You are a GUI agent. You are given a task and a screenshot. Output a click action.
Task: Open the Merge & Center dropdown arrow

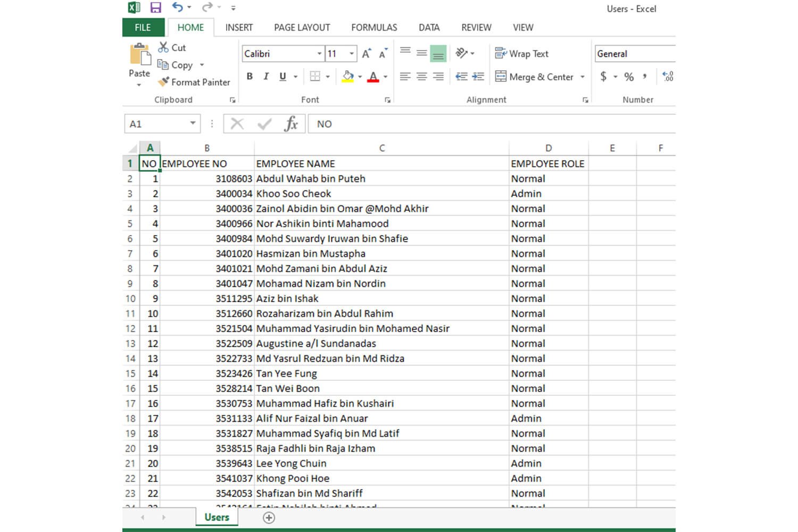coord(583,77)
